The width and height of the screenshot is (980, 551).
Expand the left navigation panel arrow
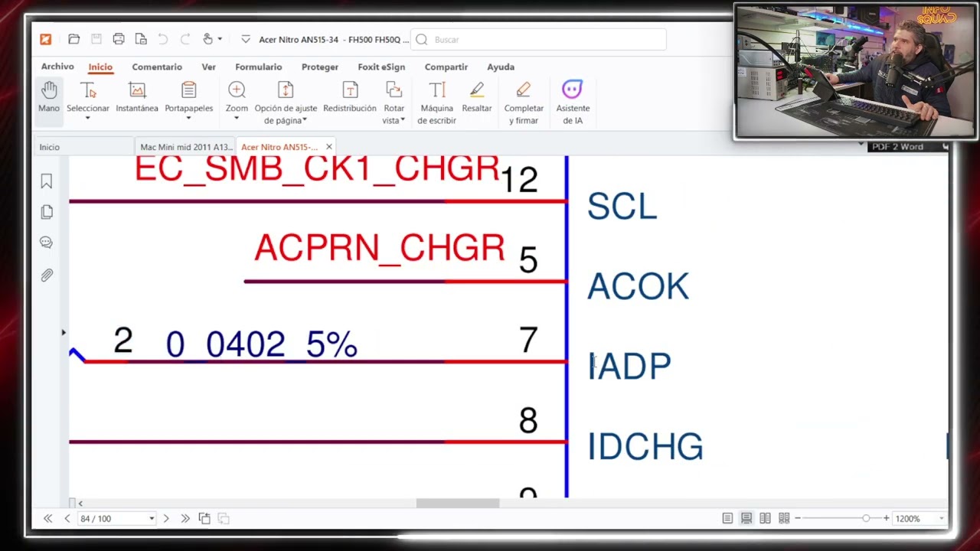pos(64,332)
